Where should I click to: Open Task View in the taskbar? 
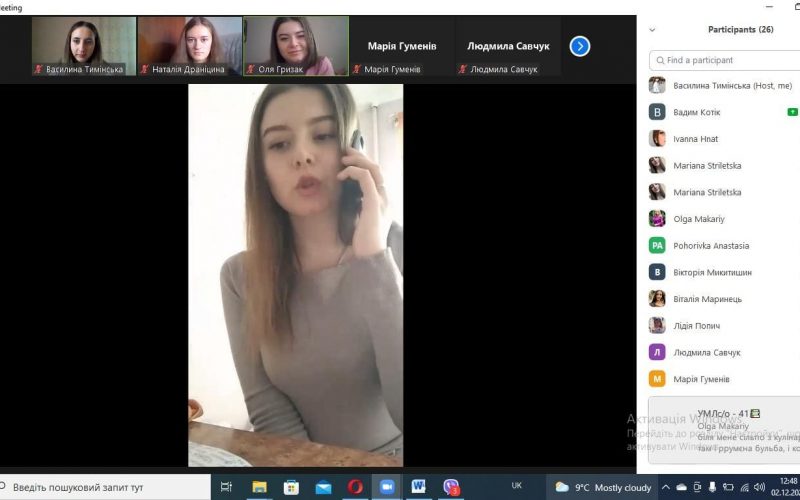click(227, 487)
